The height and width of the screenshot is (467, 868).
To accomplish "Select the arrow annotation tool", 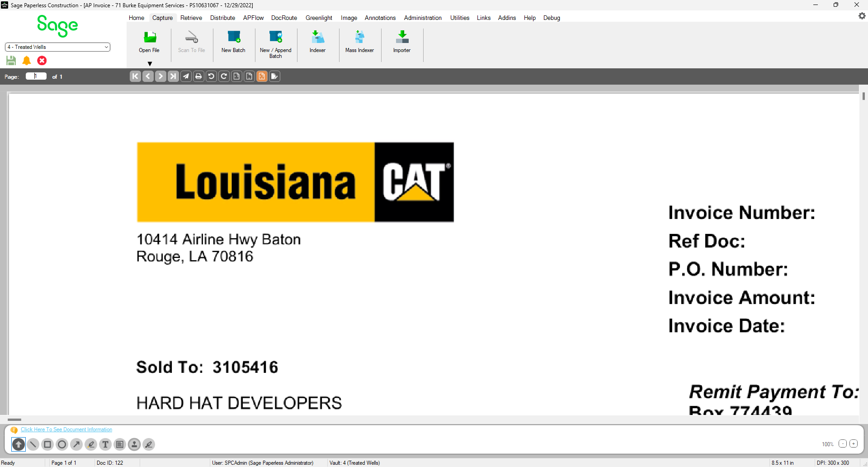I will pyautogui.click(x=76, y=444).
